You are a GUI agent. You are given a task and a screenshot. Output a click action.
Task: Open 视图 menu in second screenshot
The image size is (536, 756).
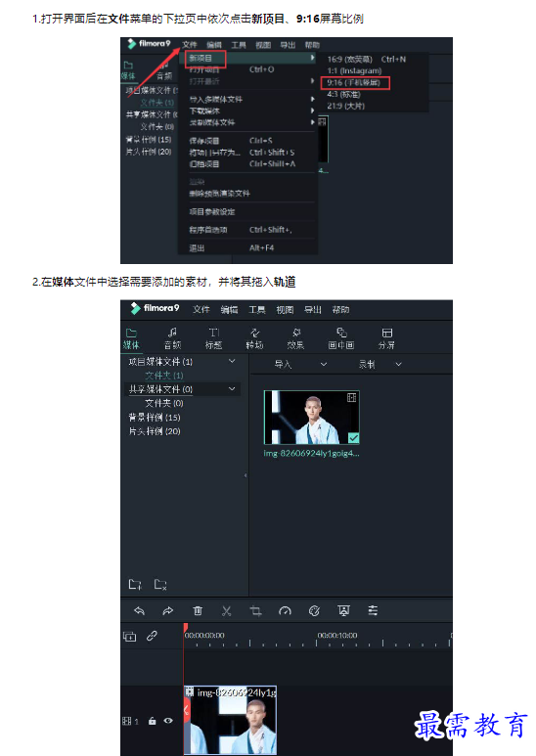pyautogui.click(x=285, y=309)
